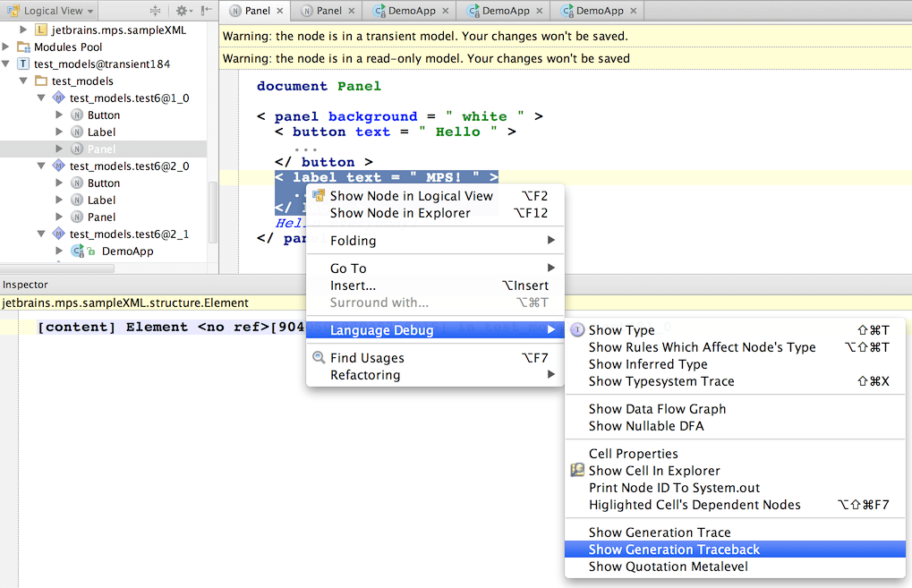Click the Show Type icon in the submenu
The image size is (912, 588).
pyautogui.click(x=577, y=329)
